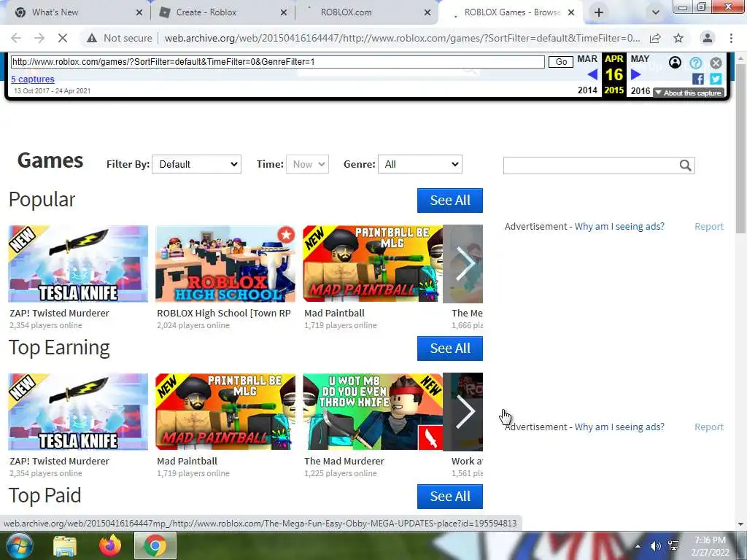Open the volume control in system tray
The image size is (747, 560).
656,546
